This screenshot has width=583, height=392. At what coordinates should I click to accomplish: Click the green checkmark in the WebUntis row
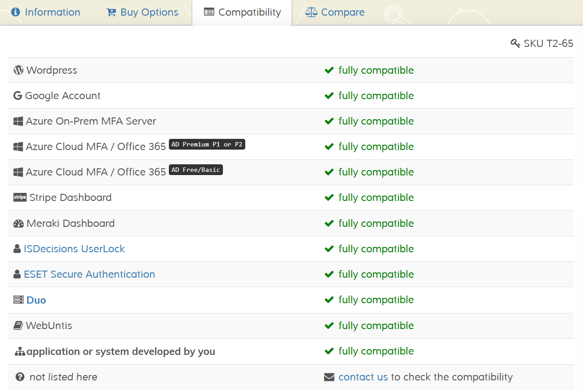(329, 325)
